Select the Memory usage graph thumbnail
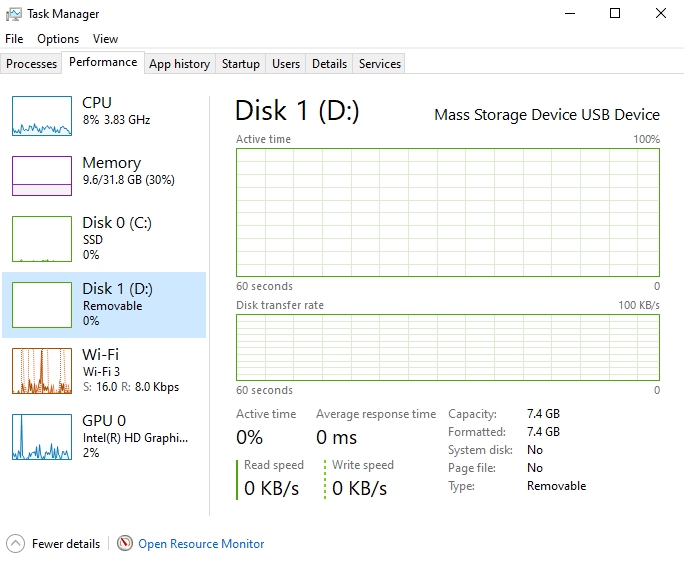 click(42, 176)
